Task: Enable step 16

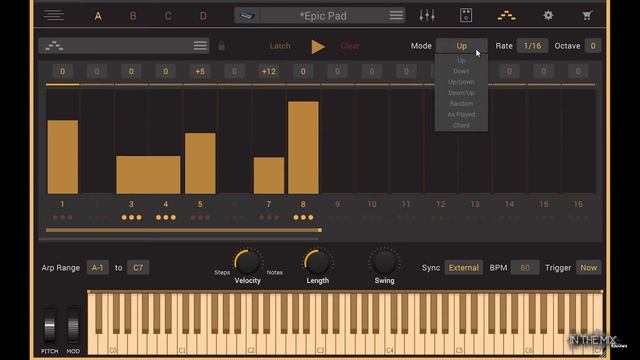Action: point(578,204)
